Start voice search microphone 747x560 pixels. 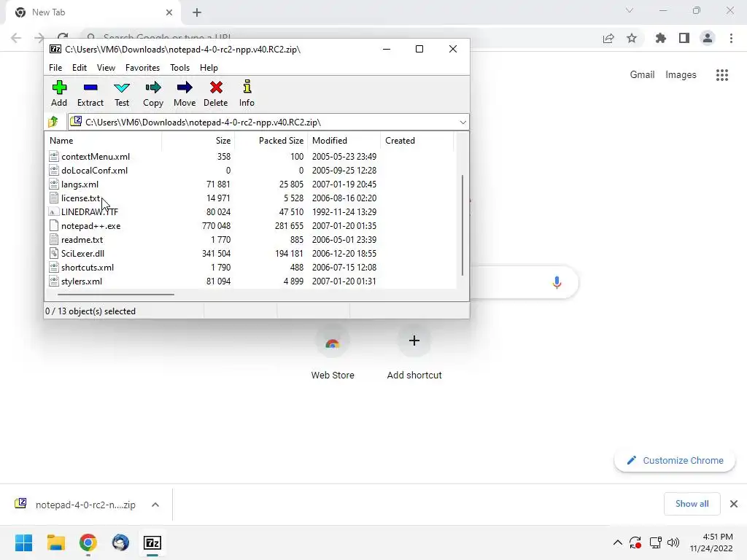coord(557,282)
